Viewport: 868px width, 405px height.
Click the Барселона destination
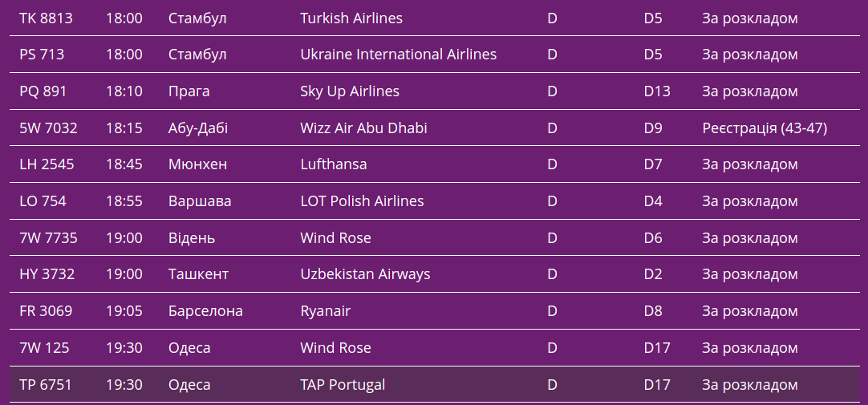pos(205,311)
